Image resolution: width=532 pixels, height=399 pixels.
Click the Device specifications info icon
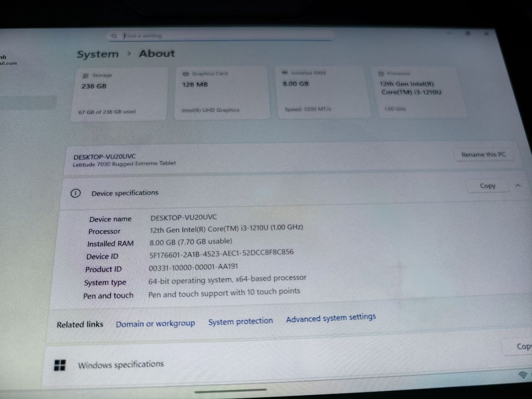tap(75, 193)
